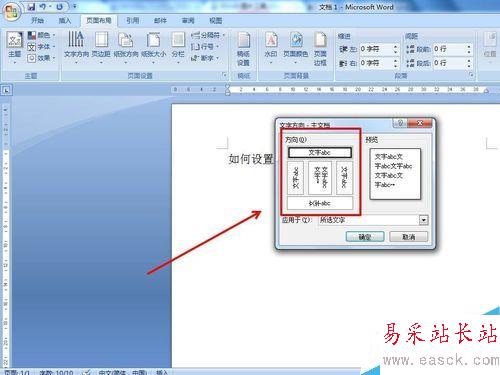Viewport: 500px width, 375px height.
Task: Adjust 段后 spacing after spinner
Action: [469, 63]
